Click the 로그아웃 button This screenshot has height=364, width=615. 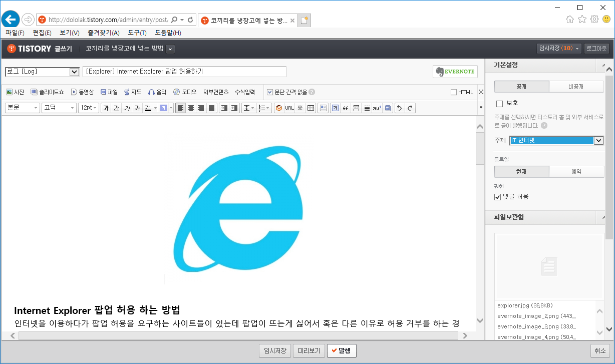pos(596,49)
